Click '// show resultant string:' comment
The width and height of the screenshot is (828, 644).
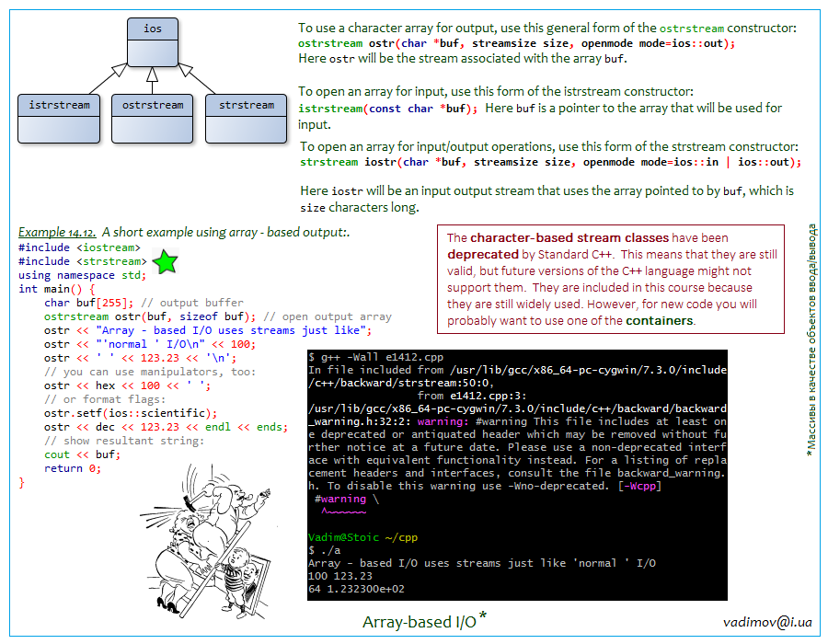coord(124,441)
